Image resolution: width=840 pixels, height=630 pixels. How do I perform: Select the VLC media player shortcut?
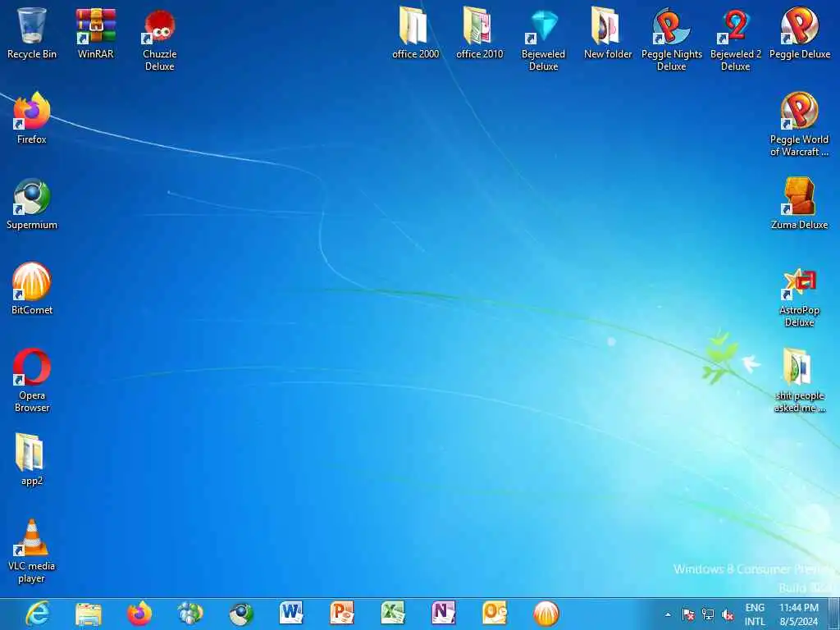pyautogui.click(x=32, y=550)
